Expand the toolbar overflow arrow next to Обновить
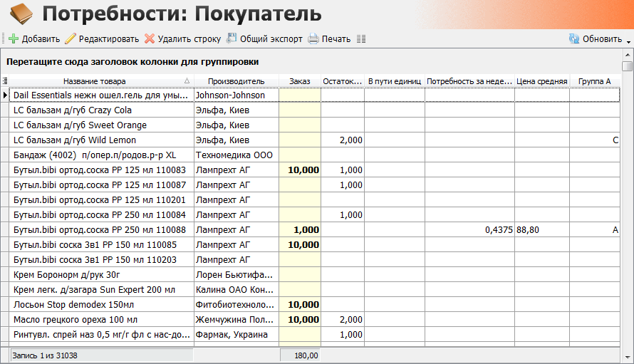This screenshot has width=634, height=364. (628, 42)
